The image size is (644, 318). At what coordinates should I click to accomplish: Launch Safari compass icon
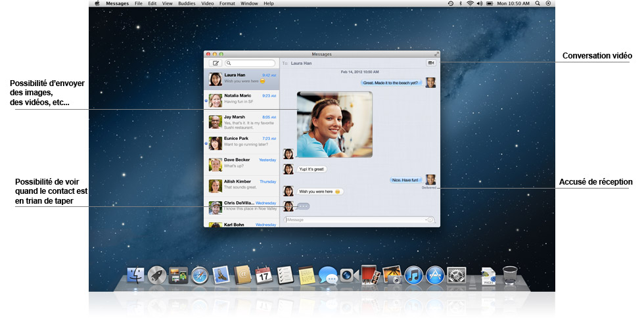(x=200, y=275)
